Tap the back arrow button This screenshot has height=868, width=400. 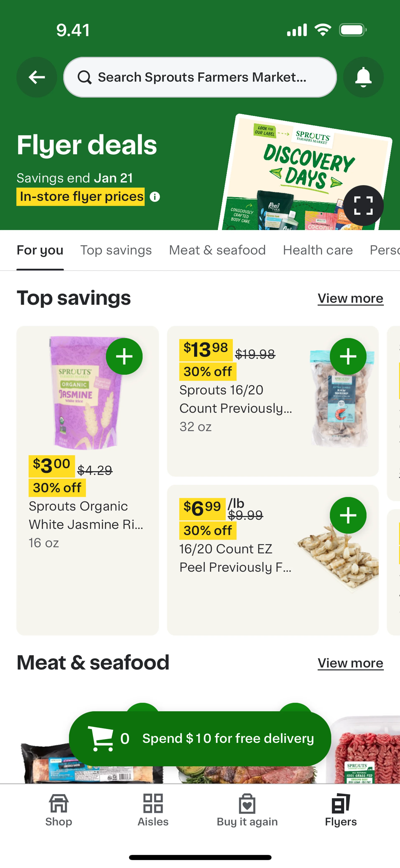coord(37,77)
